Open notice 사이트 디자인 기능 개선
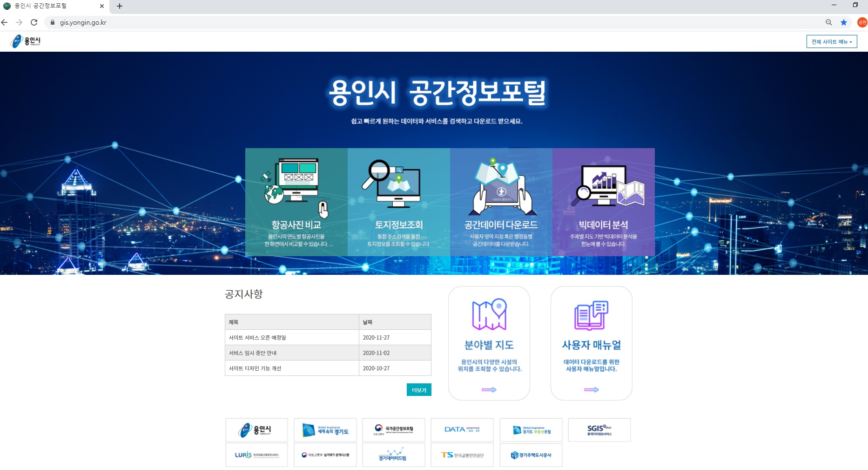The image size is (868, 470). [x=255, y=368]
